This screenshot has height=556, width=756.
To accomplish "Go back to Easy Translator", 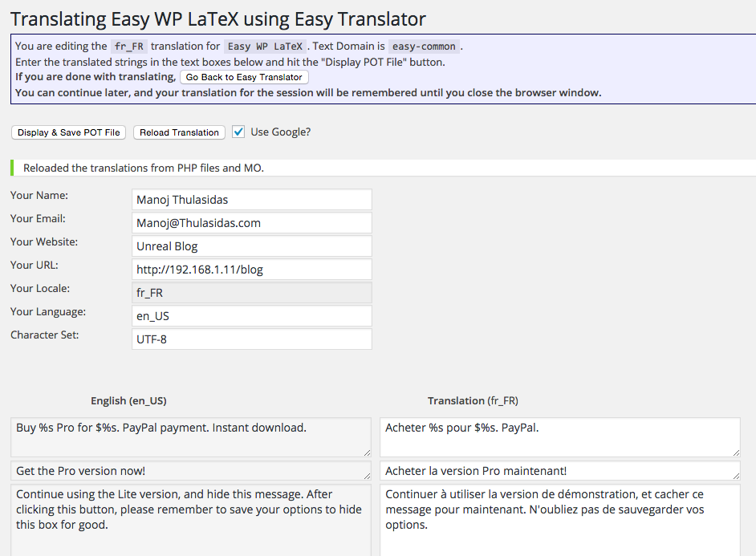I will point(244,77).
